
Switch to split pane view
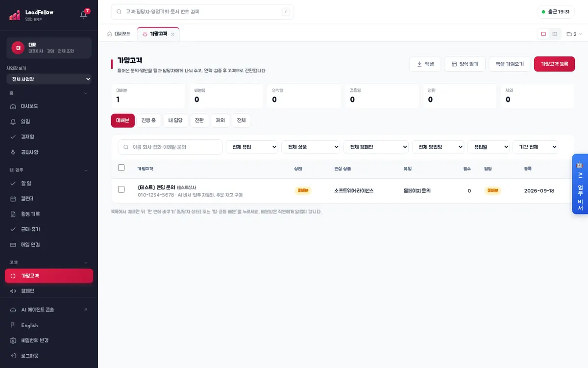(x=555, y=34)
